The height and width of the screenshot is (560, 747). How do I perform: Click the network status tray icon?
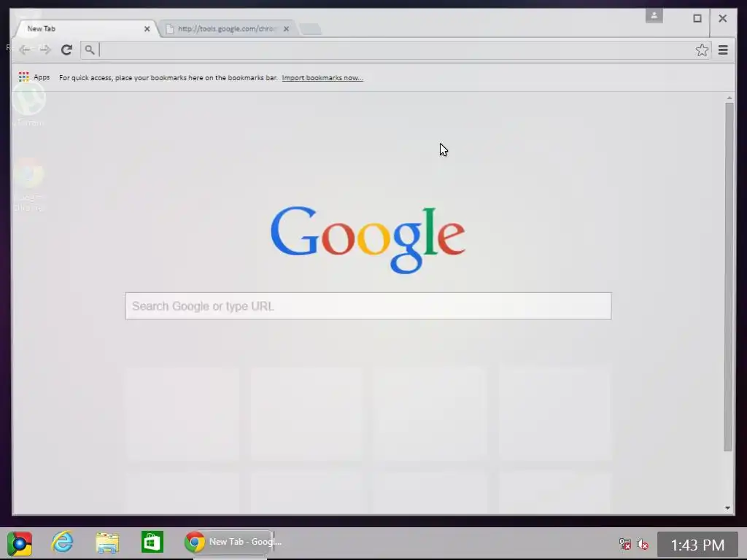[624, 544]
